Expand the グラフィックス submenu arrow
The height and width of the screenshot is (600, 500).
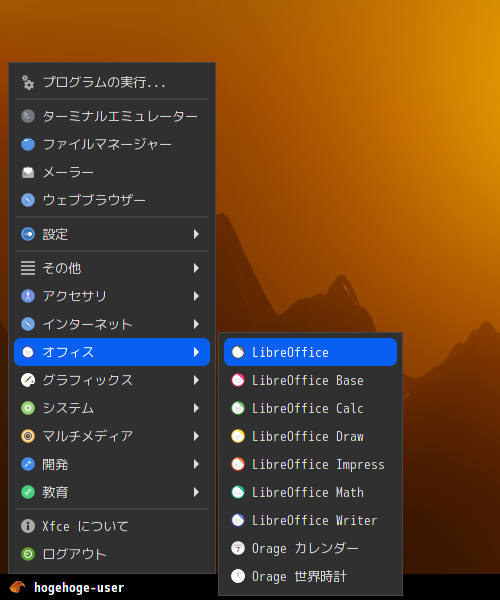196,380
